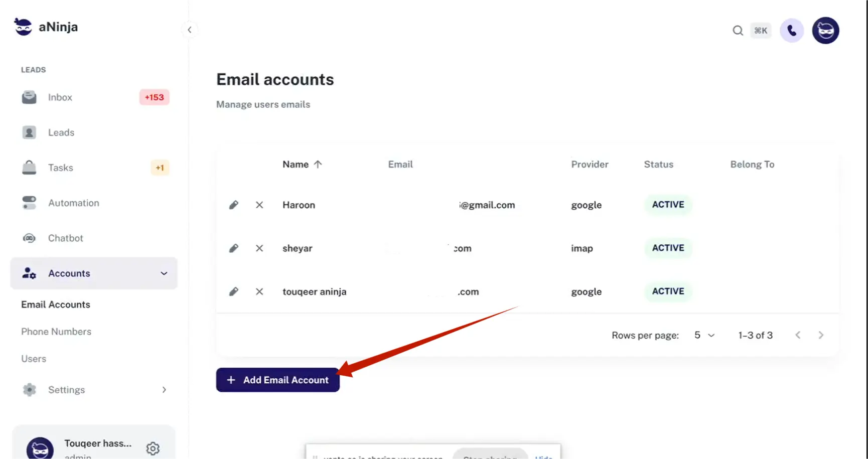The height and width of the screenshot is (459, 868).
Task: Change the rows per page dropdown
Action: [704, 335]
